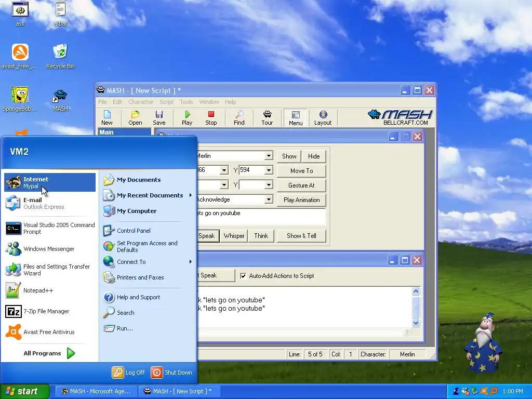Click the script panel scroll-down arrow
532x399 pixels.
pos(416,323)
